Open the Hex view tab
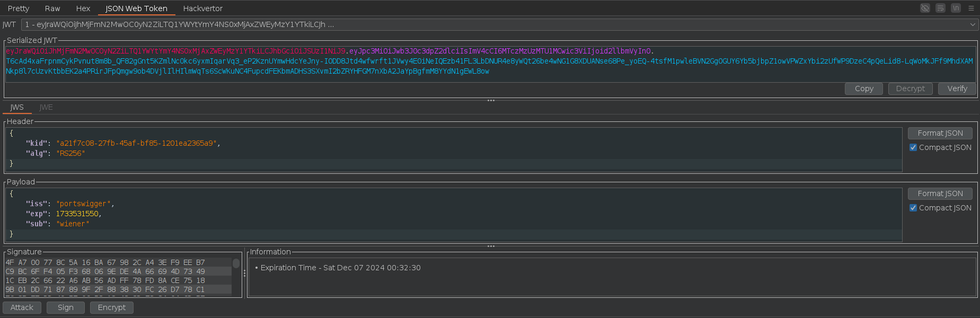Screen dimensions: 980x318 point(83,8)
